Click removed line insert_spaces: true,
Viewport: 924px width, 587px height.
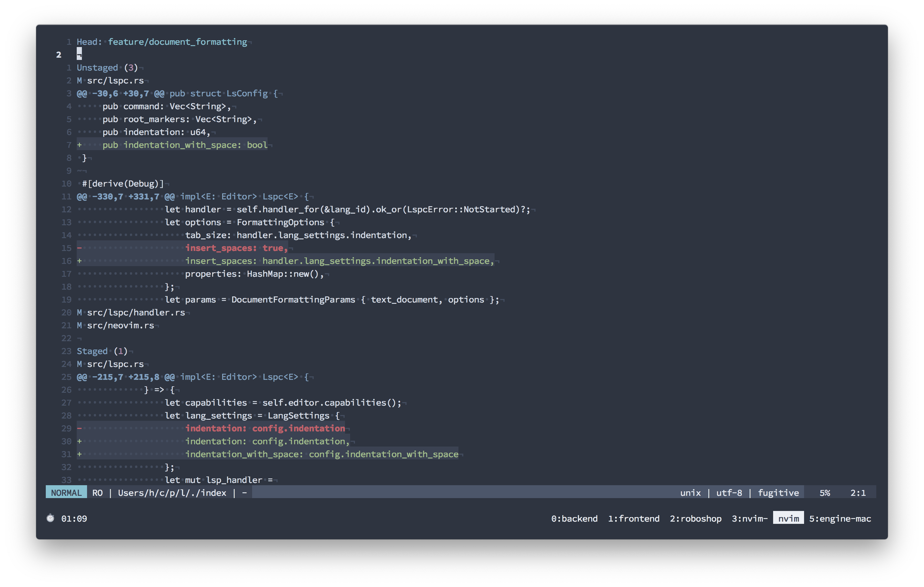(x=182, y=248)
